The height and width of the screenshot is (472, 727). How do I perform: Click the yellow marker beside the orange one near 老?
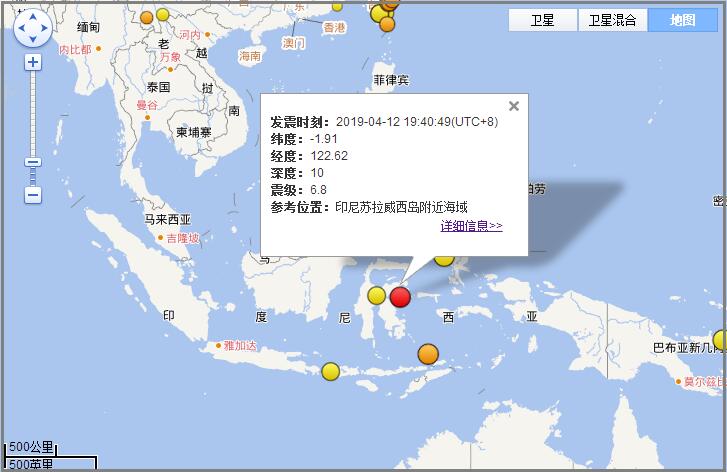click(162, 15)
